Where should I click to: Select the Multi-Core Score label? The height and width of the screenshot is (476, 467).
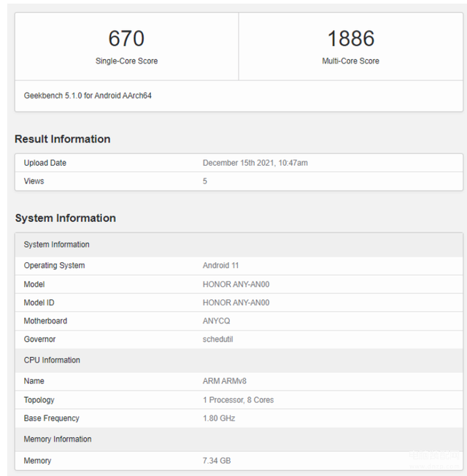350,61
